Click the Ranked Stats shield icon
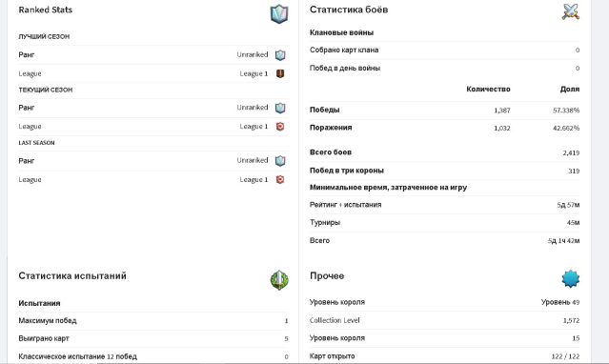This screenshot has height=364, width=609. (279, 14)
